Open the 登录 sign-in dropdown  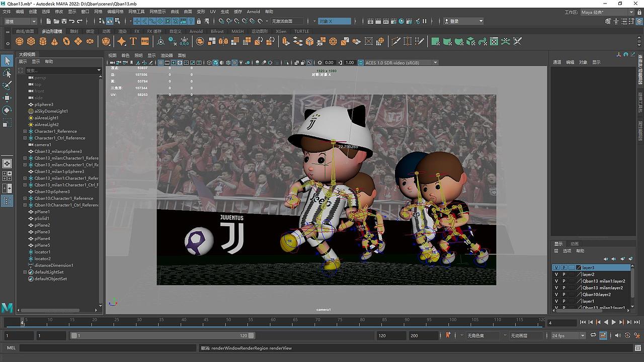click(x=463, y=21)
